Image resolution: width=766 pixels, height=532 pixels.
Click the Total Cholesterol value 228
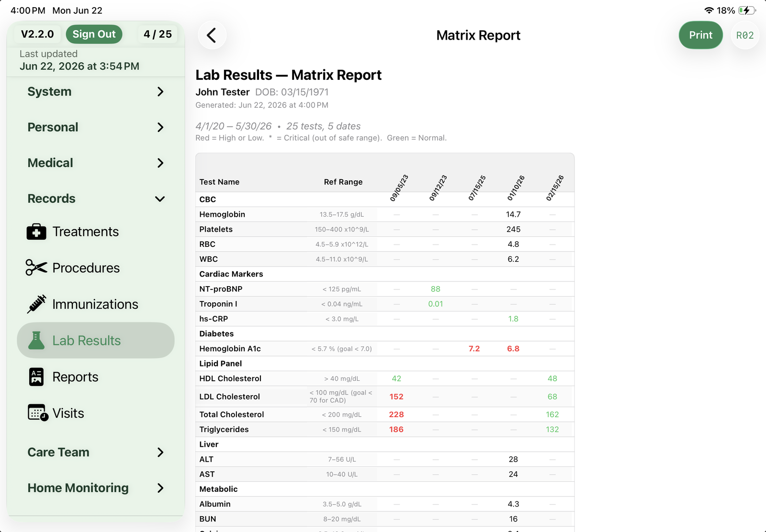pyautogui.click(x=396, y=414)
